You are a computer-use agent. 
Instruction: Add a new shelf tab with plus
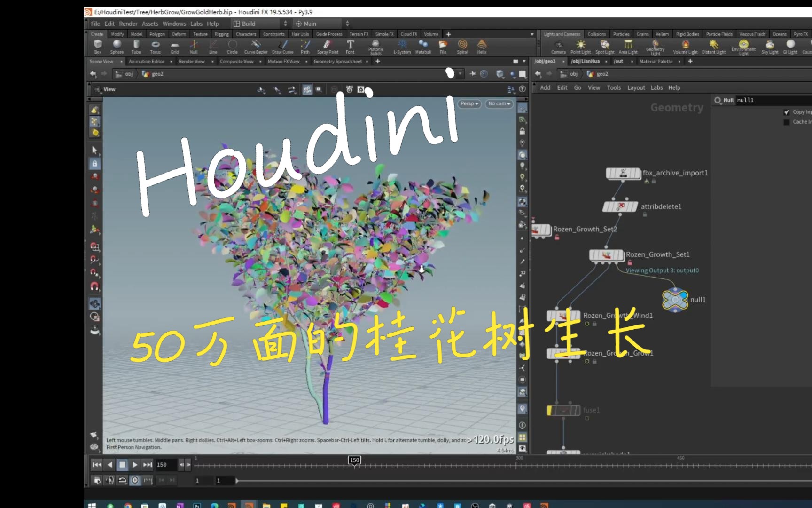[448, 34]
